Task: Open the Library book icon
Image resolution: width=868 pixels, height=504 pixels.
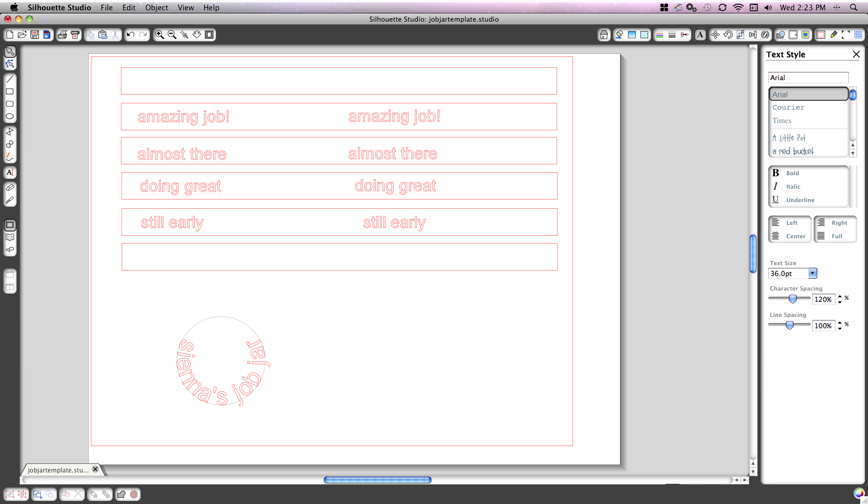Action: tap(10, 237)
